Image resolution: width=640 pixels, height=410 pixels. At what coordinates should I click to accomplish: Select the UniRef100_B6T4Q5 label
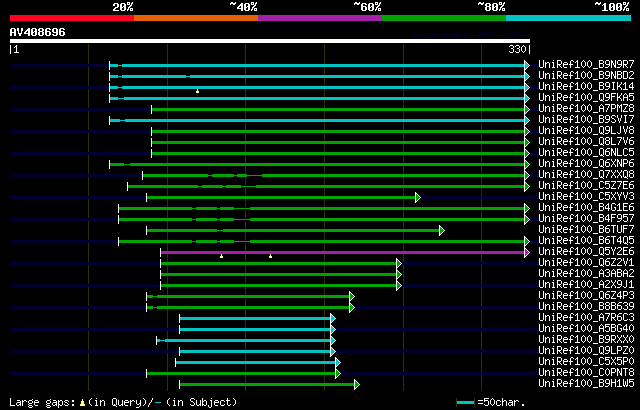[586, 241]
